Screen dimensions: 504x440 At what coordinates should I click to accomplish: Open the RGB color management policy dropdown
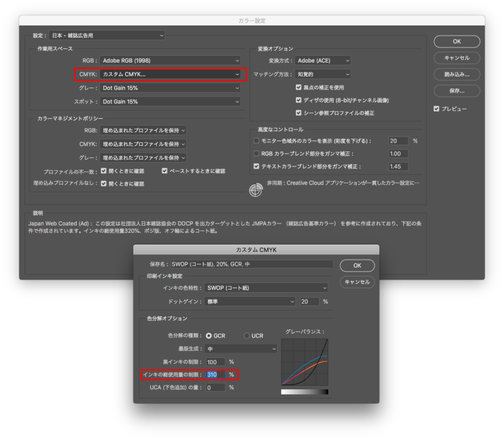tap(143, 130)
